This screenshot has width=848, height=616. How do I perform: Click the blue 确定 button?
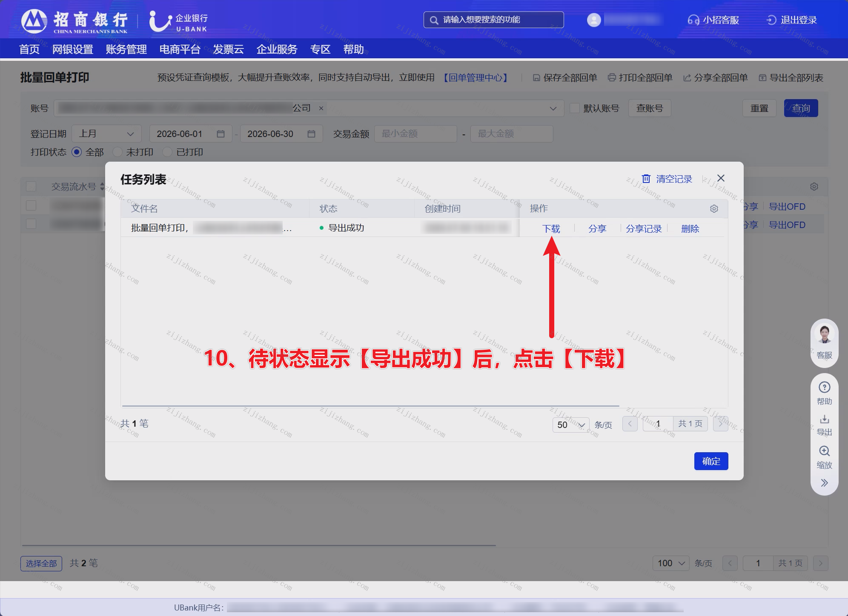(711, 461)
